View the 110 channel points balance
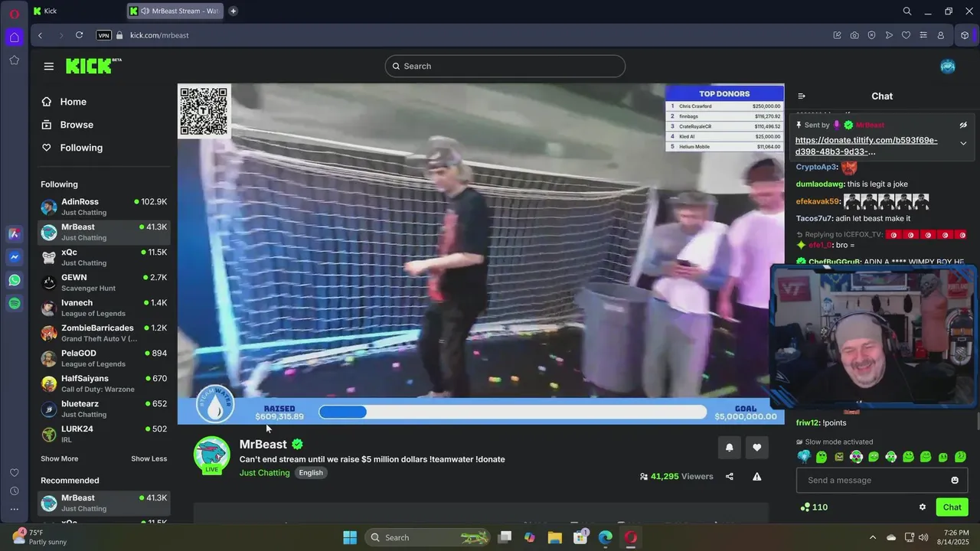 pyautogui.click(x=814, y=507)
